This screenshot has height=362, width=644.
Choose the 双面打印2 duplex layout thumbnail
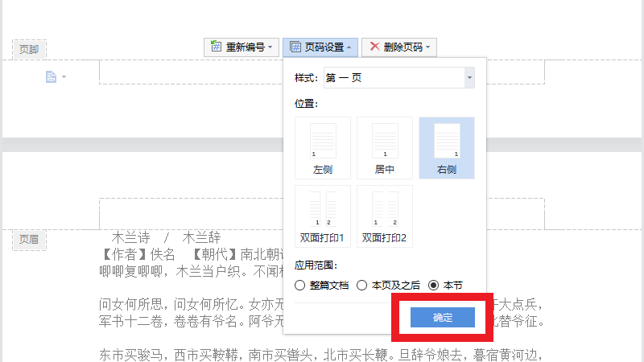[385, 216]
